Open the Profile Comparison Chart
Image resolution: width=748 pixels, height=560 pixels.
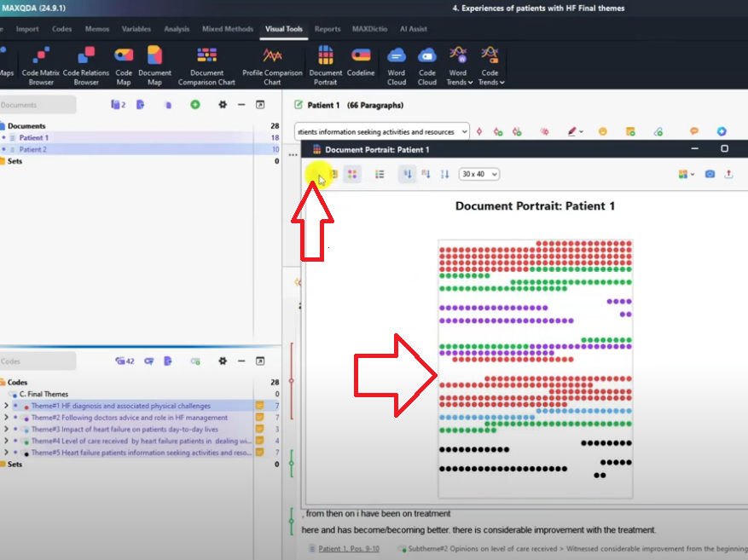[x=272, y=66]
